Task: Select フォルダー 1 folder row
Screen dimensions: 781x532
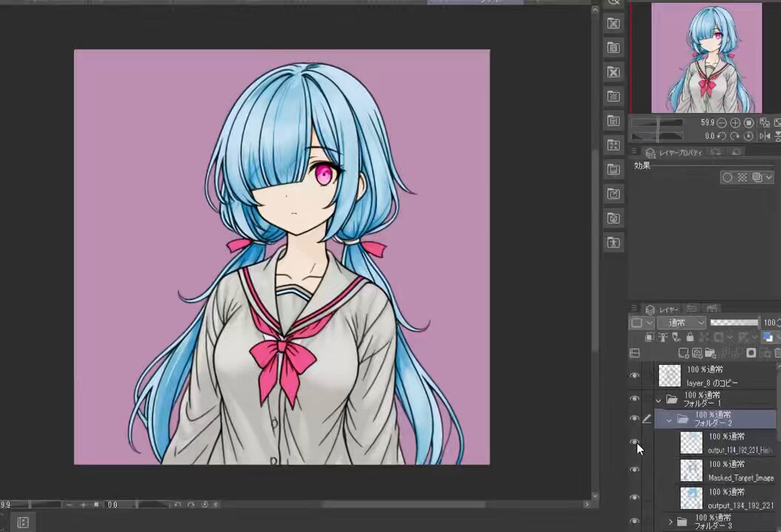Action: 716,398
